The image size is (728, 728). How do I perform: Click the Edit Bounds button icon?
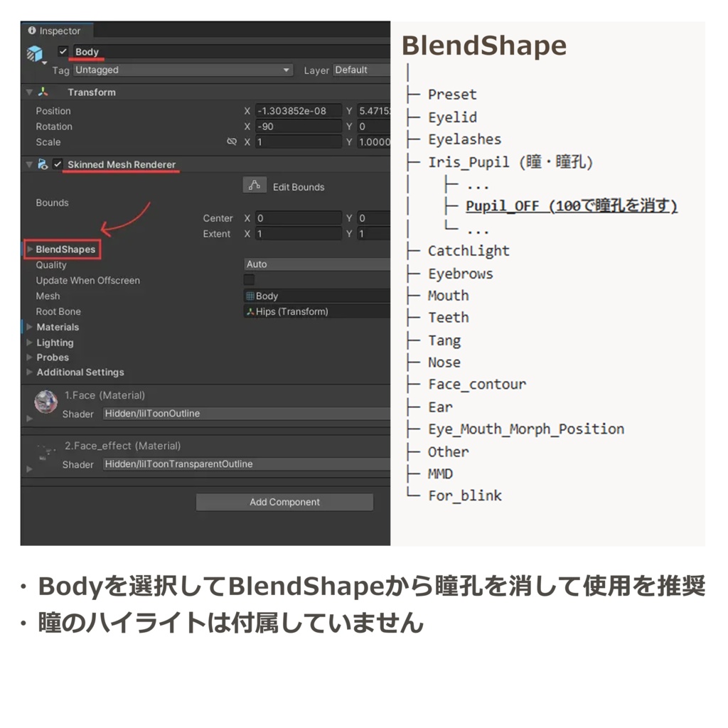(x=255, y=186)
